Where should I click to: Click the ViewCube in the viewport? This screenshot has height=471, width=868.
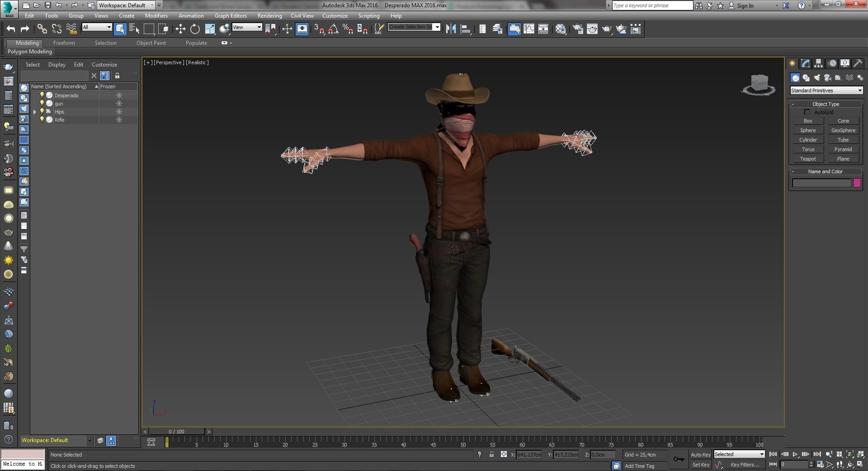(759, 85)
